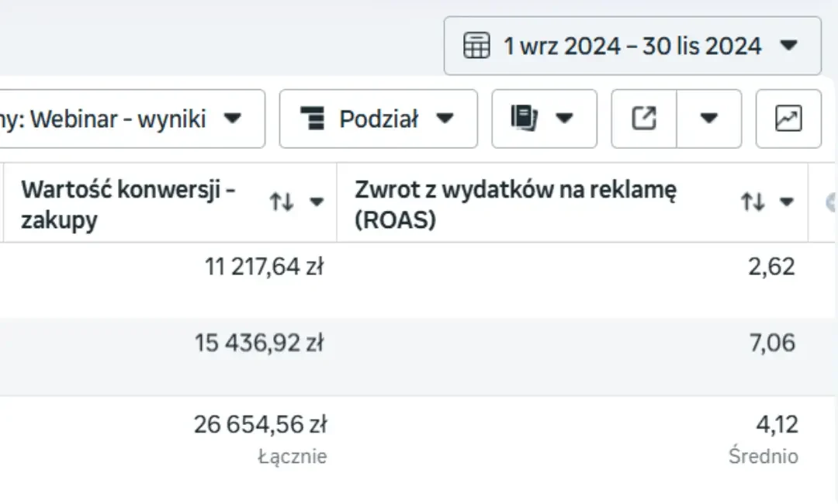This screenshot has height=504, width=838.
Task: Open the reports icon menu
Action: [524, 118]
